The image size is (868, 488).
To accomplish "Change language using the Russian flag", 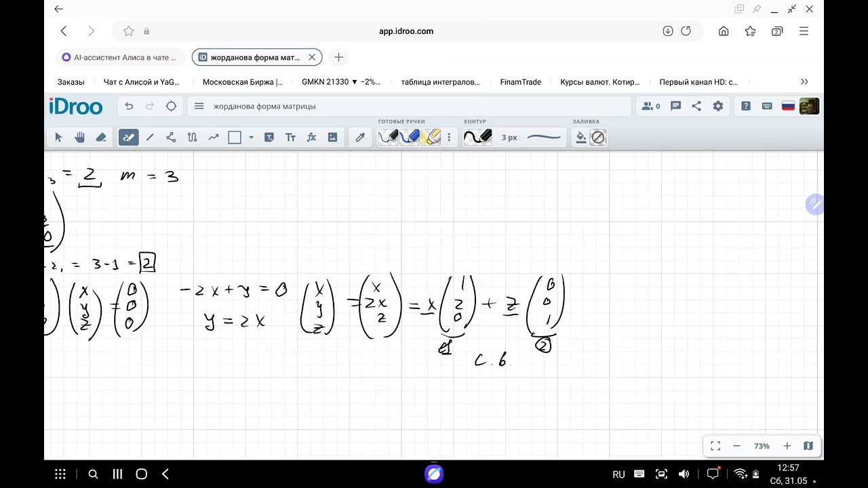I will click(788, 106).
